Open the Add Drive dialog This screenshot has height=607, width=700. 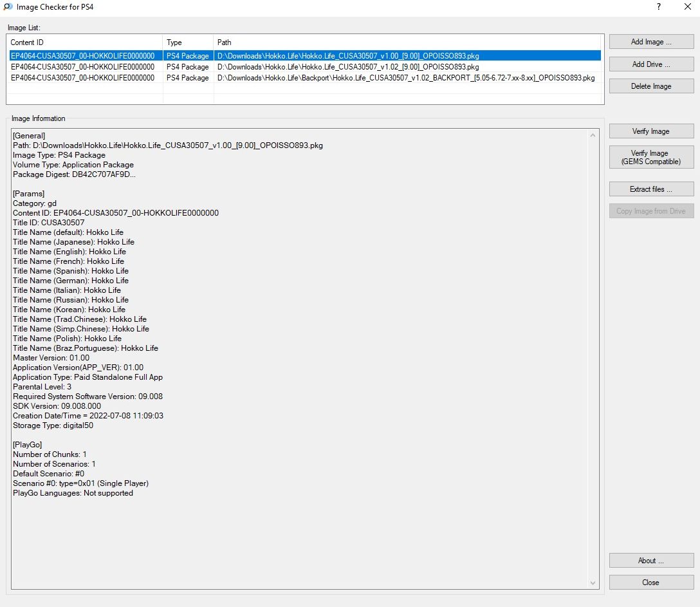[651, 64]
